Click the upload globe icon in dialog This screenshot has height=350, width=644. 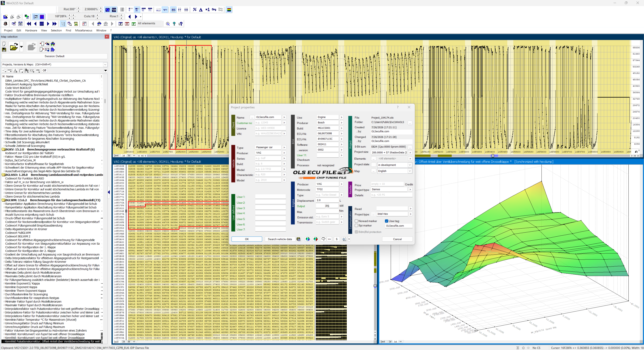(x=316, y=239)
